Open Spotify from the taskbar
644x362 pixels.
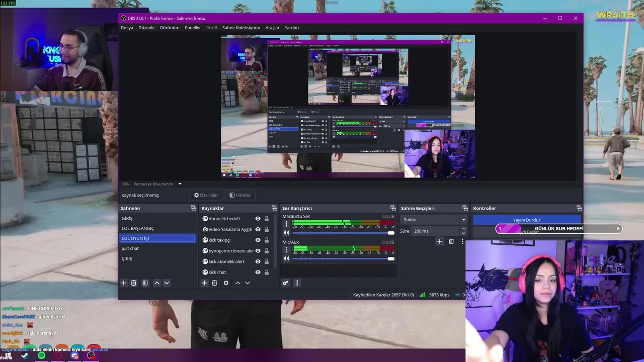pyautogui.click(x=41, y=355)
